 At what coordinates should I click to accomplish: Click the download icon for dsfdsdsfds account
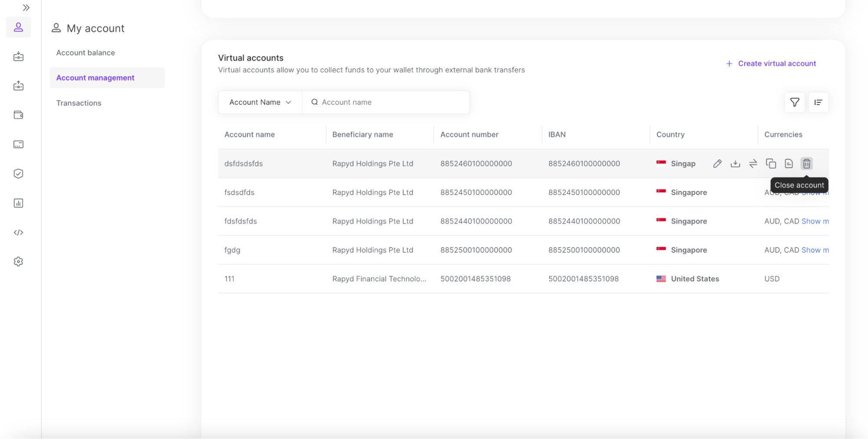click(x=735, y=164)
